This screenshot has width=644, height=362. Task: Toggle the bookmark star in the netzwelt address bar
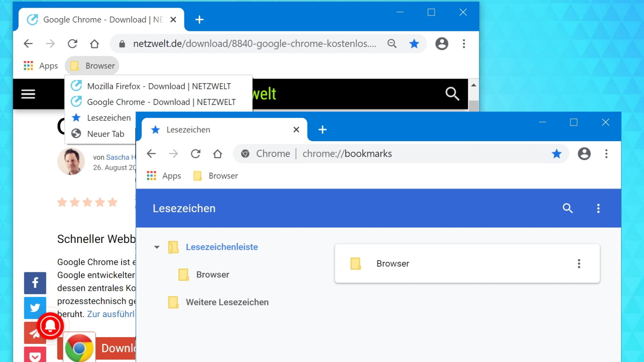coord(414,43)
